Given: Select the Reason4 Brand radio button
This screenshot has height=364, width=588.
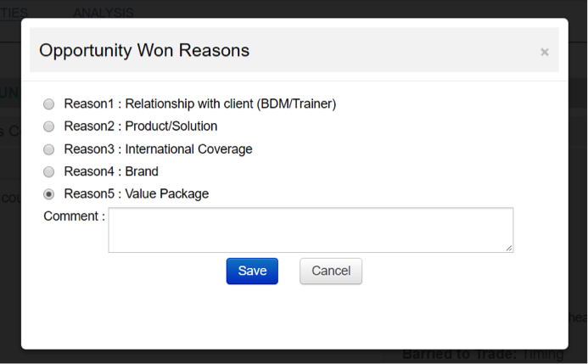Looking at the screenshot, I should click(x=48, y=171).
